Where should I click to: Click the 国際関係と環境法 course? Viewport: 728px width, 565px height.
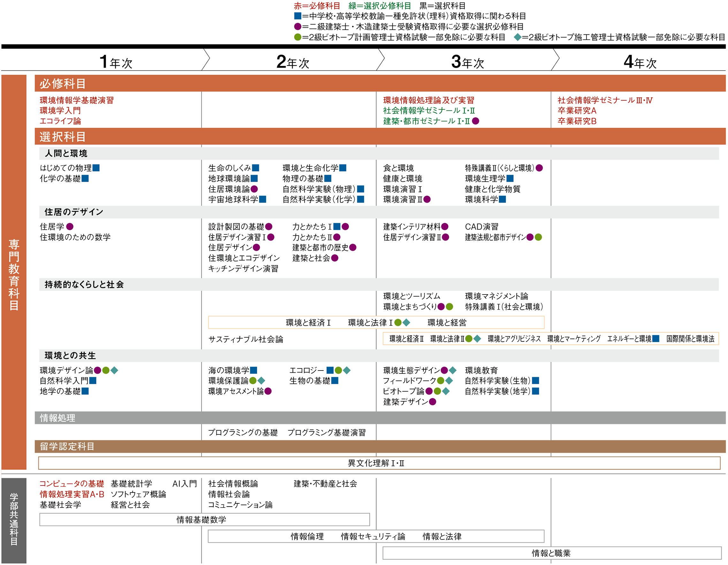click(x=690, y=339)
